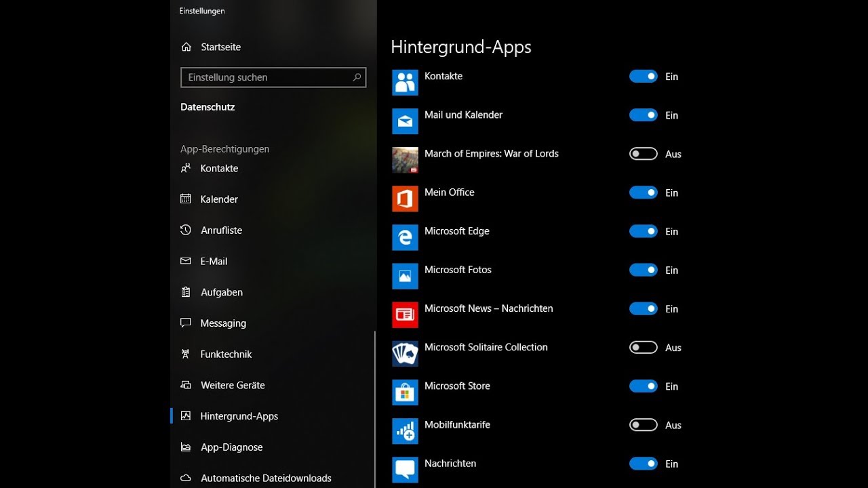868x488 pixels.
Task: Click the calendar icon beside Kalender
Action: [x=186, y=199]
